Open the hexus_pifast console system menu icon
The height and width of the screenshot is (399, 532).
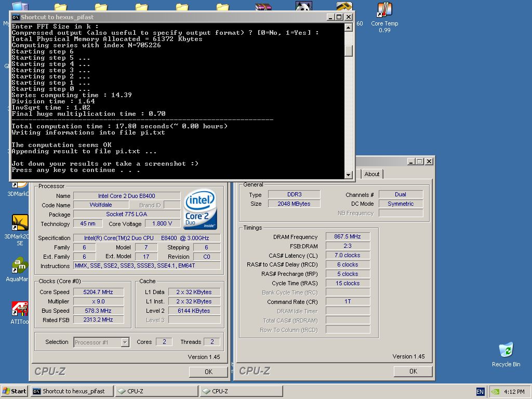pyautogui.click(x=16, y=17)
